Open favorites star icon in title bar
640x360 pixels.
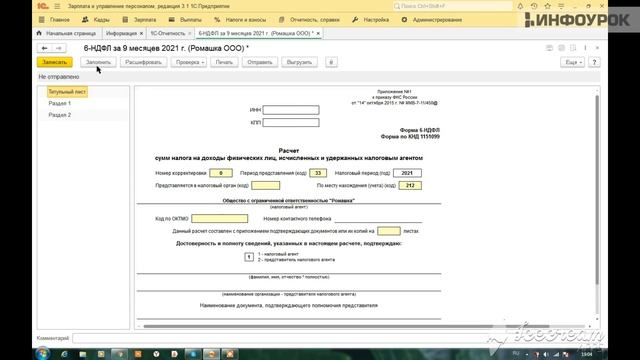(548, 6)
